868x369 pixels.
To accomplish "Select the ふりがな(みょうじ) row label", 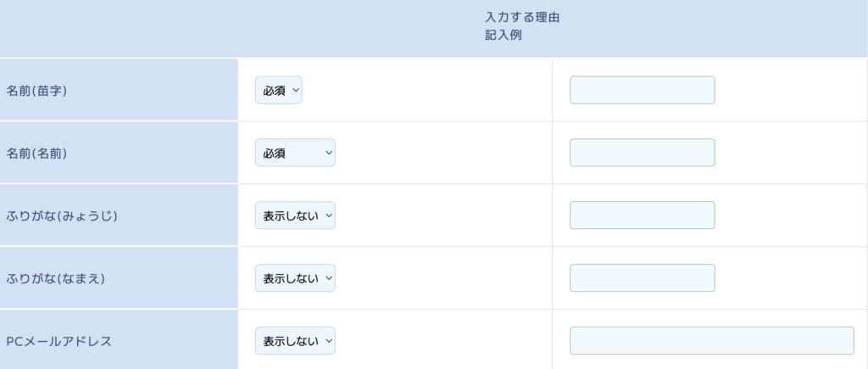I will click(x=61, y=216).
